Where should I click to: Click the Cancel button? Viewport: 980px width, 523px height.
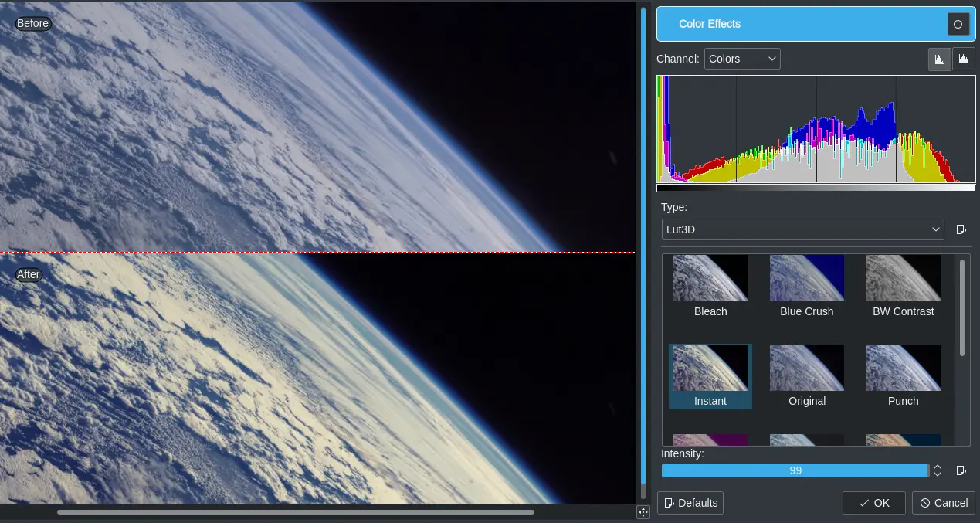[x=944, y=503]
